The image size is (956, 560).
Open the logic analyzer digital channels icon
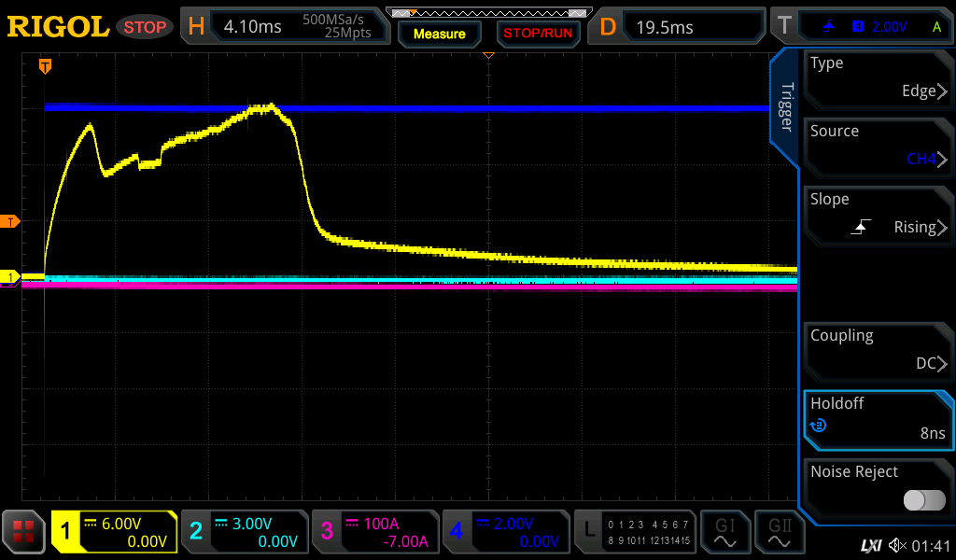point(635,532)
